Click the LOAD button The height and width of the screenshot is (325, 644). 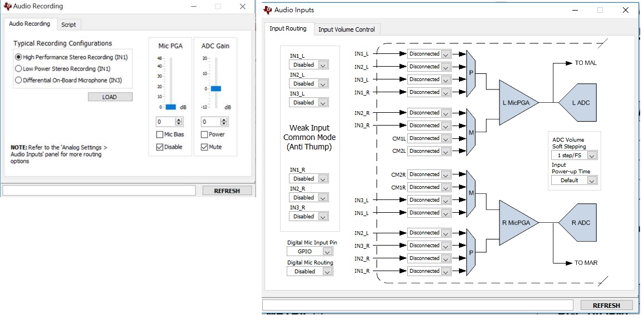(109, 97)
